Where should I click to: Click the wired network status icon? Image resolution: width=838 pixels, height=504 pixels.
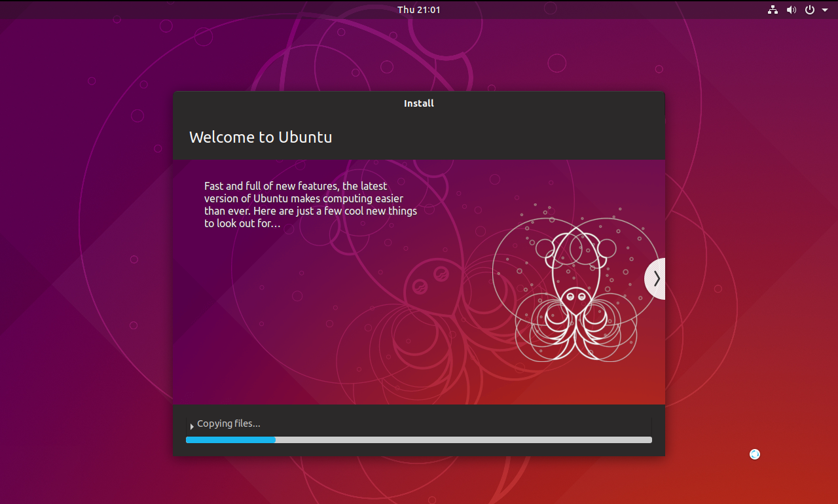(x=773, y=10)
